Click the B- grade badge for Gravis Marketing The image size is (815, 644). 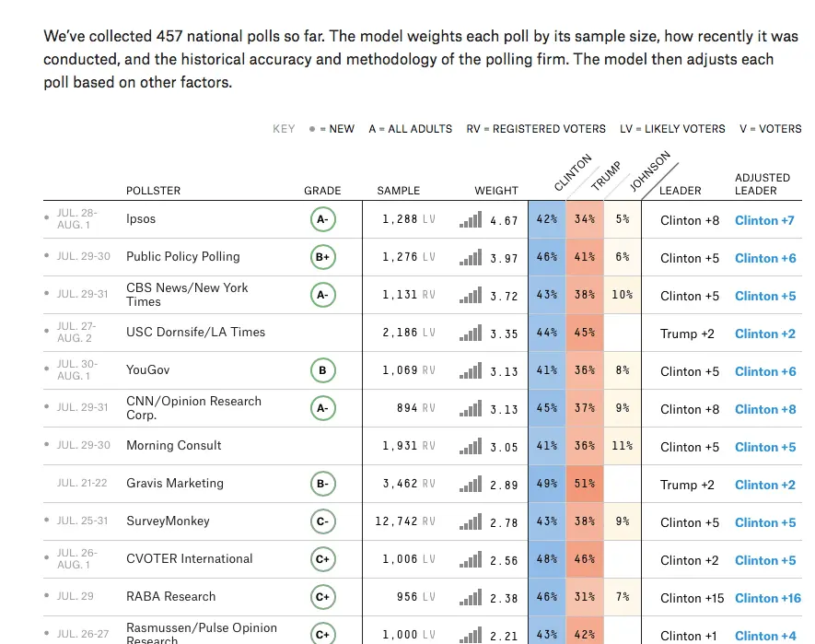point(322,484)
